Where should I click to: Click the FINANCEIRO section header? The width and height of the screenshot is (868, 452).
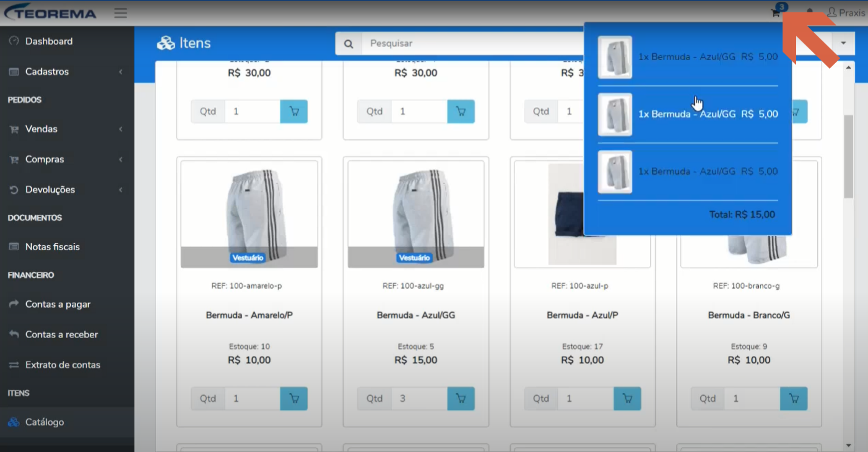pyautogui.click(x=31, y=275)
